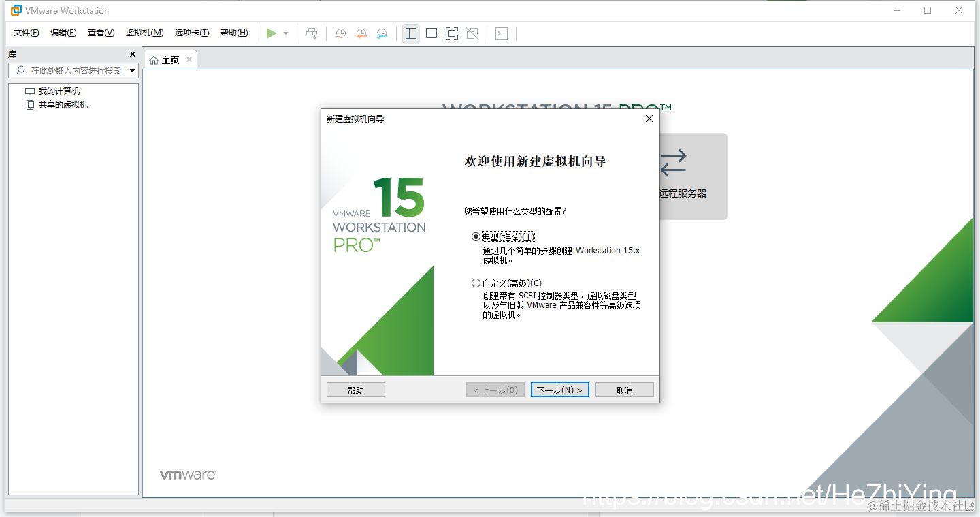
Task: Open the 查看(V) menu
Action: tap(101, 33)
